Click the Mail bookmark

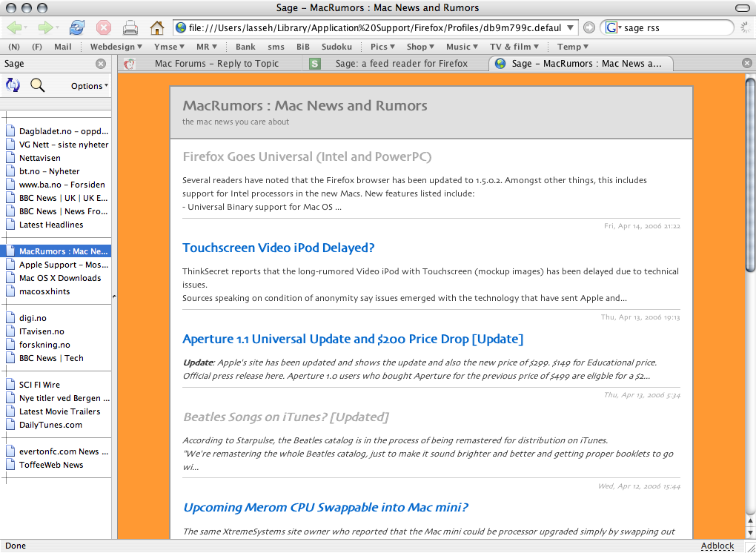[x=63, y=47]
